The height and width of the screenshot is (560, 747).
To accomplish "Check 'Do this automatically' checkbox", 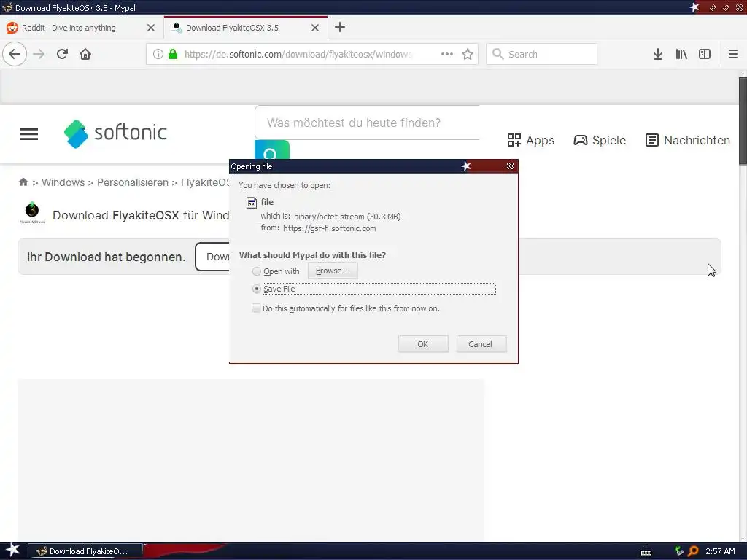I will tap(256, 308).
